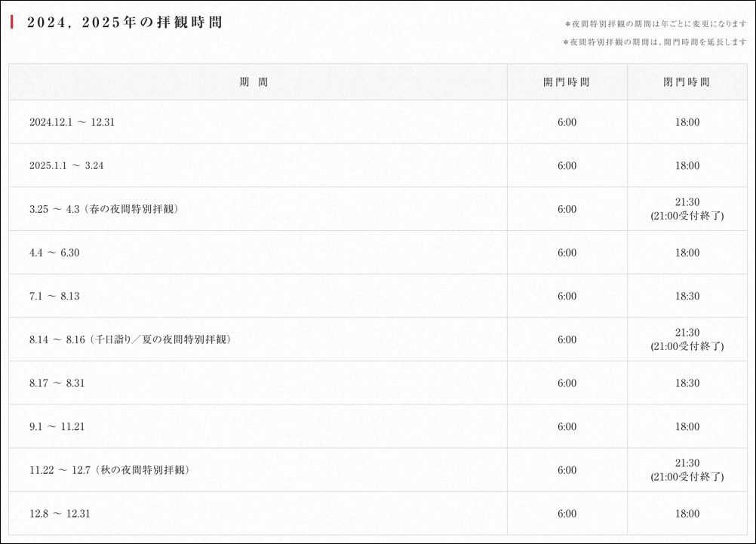This screenshot has height=544, width=756.
Task: Click 18:00 closing time for 12.8 ～ 12.31
Action: click(x=687, y=514)
